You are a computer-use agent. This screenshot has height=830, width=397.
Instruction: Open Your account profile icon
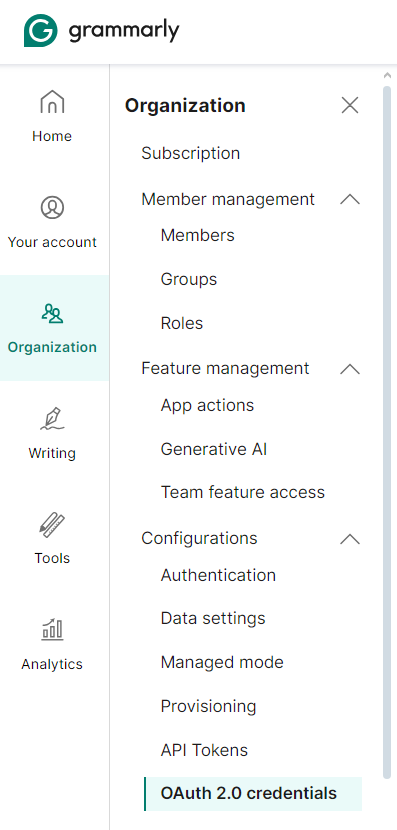52,207
